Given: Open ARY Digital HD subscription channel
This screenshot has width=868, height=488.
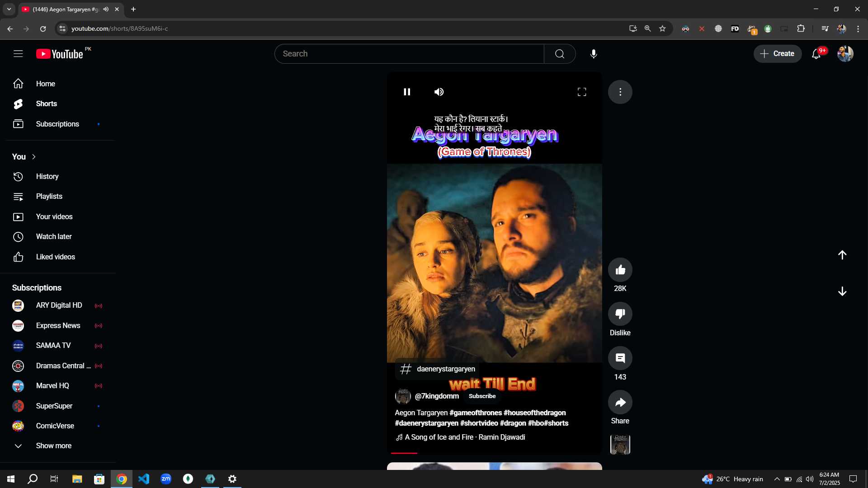Looking at the screenshot, I should coord(57,305).
